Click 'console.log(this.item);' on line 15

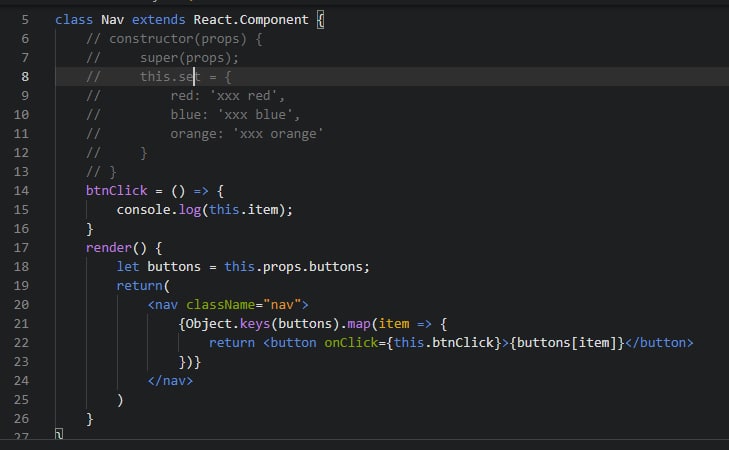[205, 210]
